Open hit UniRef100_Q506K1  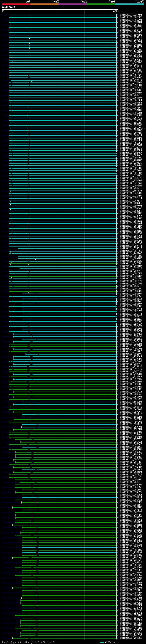click(131, 32)
